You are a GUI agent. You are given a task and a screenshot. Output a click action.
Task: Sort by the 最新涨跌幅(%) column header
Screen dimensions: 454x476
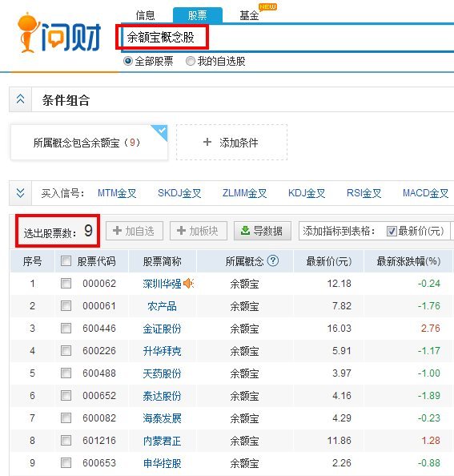coord(408,261)
